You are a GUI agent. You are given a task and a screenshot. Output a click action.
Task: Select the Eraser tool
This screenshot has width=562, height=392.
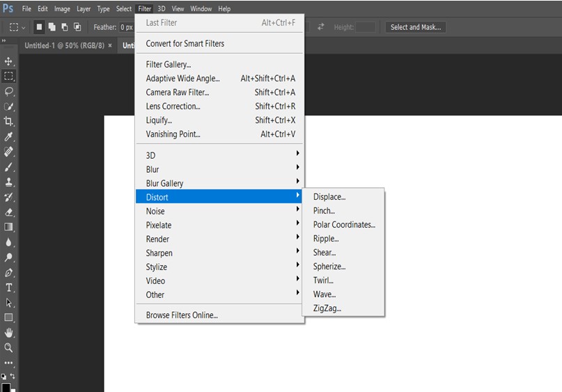tap(8, 212)
